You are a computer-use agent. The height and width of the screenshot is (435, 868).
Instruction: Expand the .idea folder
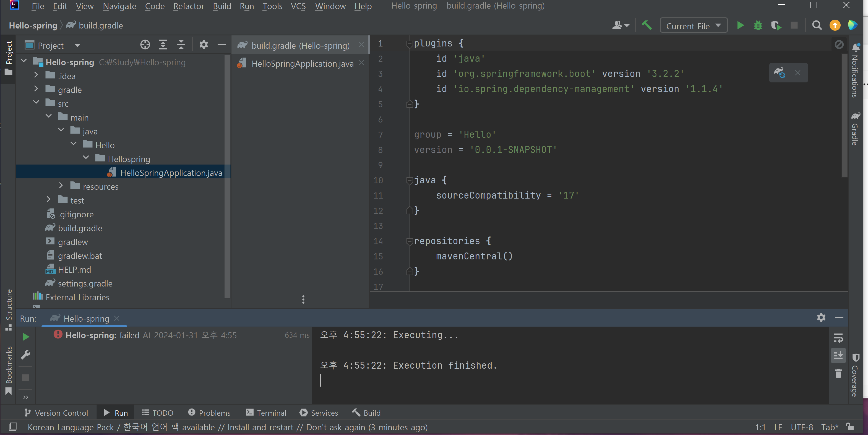(x=36, y=75)
